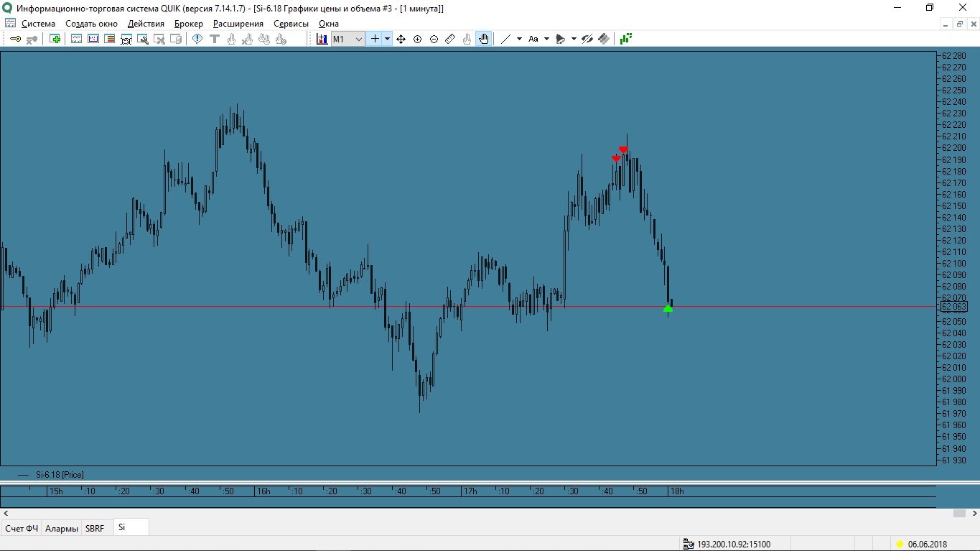Open the Сервисы menu
980x551 pixels.
coord(291,24)
